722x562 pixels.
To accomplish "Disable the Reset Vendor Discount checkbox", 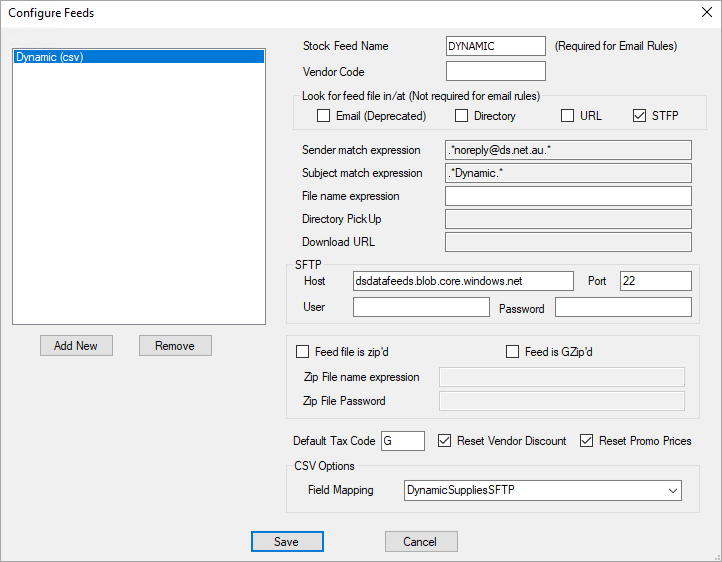I will (444, 441).
